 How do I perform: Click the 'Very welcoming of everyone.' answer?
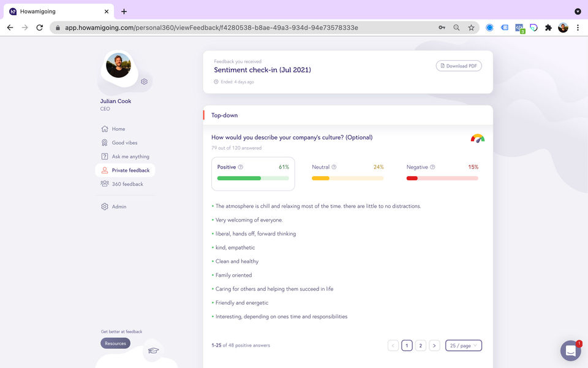249,220
